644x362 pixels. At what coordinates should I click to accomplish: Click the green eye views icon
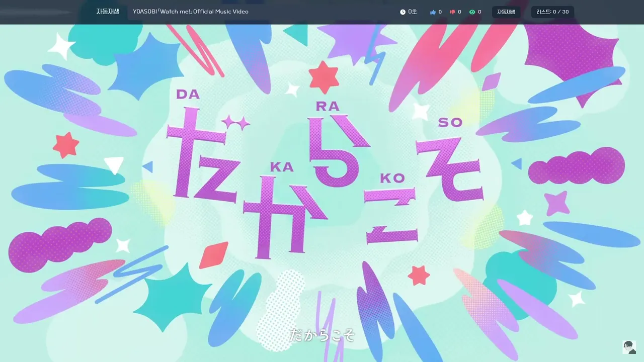tap(472, 12)
